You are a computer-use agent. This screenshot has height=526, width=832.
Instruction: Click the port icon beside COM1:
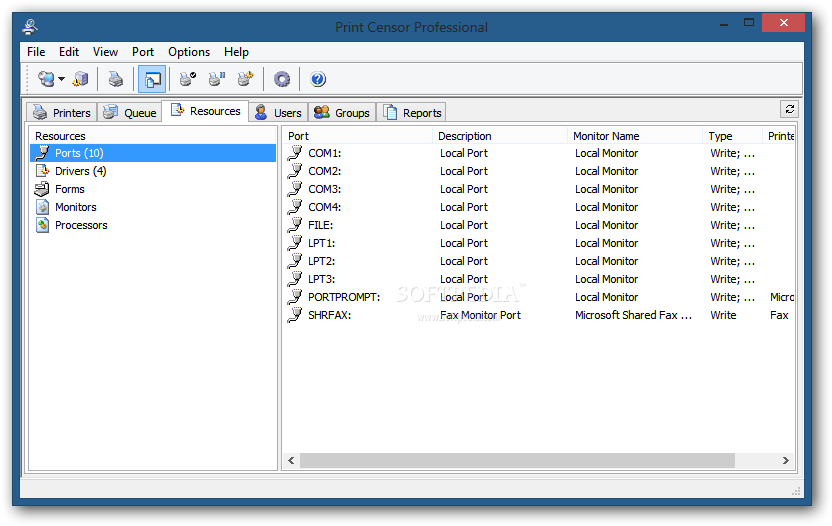tap(294, 153)
